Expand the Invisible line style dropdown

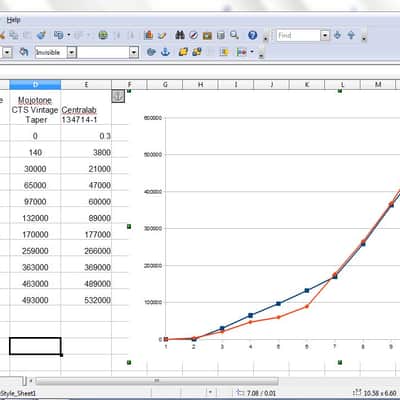tap(72, 52)
